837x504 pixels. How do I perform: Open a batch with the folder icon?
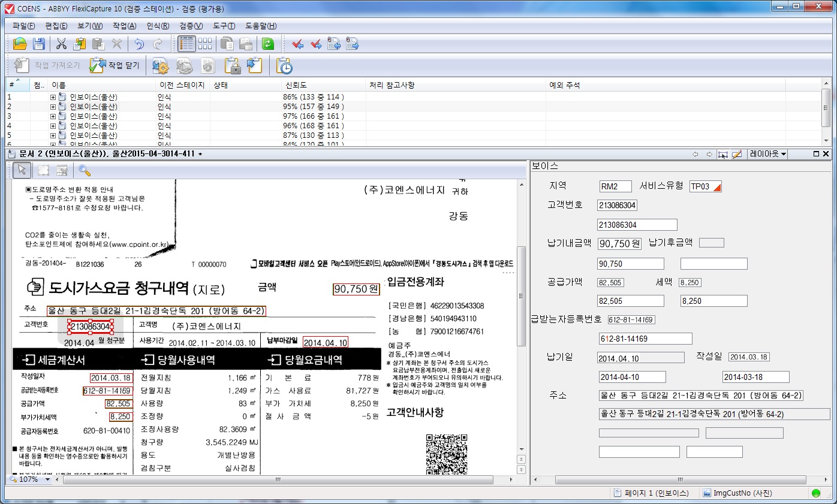[x=20, y=43]
